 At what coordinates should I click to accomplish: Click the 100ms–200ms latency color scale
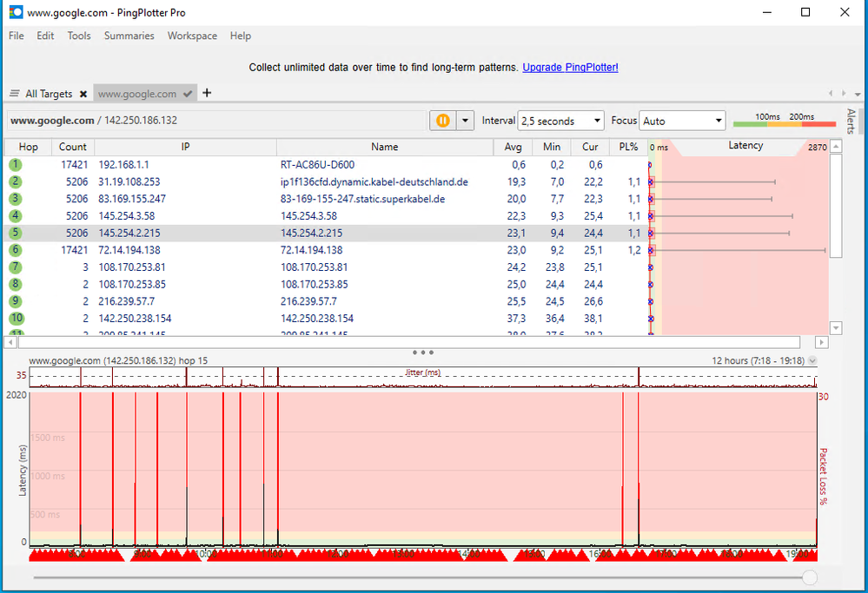pyautogui.click(x=785, y=125)
